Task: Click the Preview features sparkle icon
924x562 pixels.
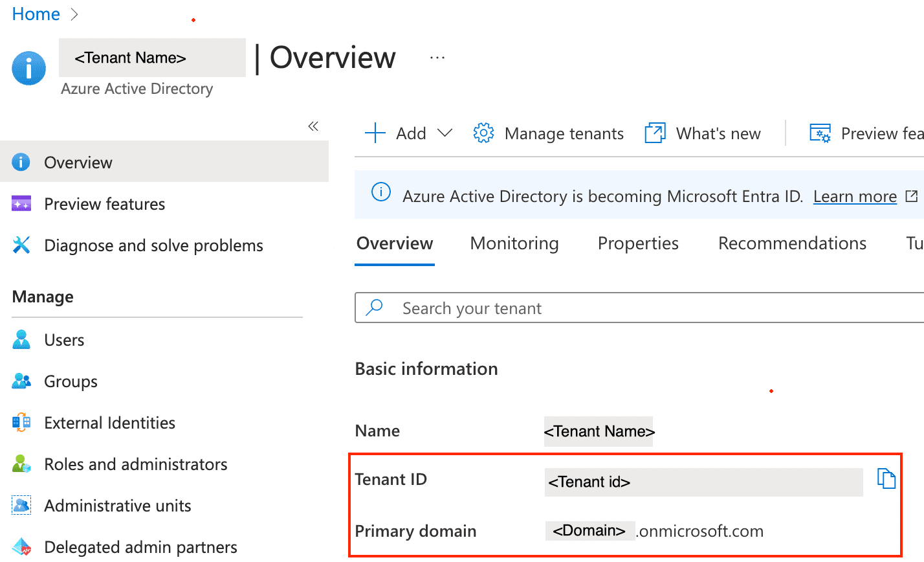Action: 21,204
